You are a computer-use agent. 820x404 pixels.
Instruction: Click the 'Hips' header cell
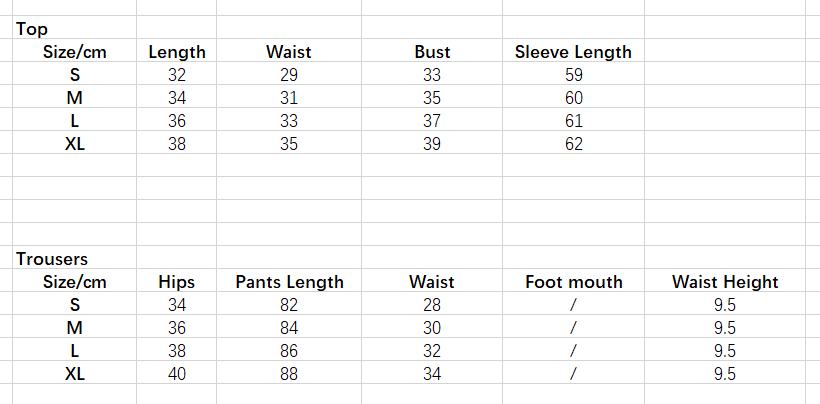click(x=177, y=282)
